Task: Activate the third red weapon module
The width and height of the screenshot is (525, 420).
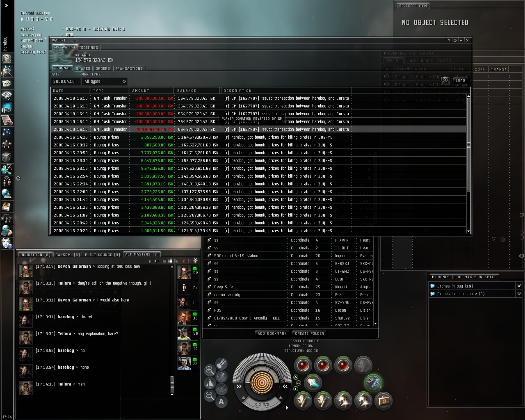Action: (x=343, y=365)
